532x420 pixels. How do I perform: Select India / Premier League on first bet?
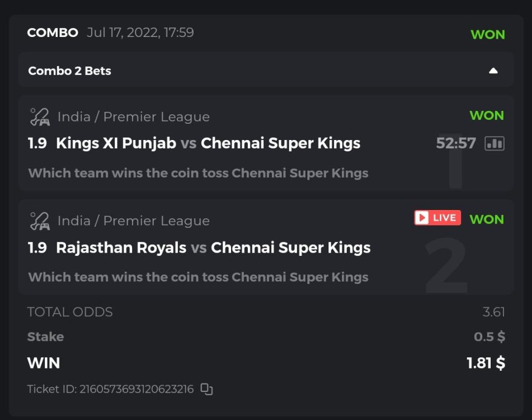(134, 117)
